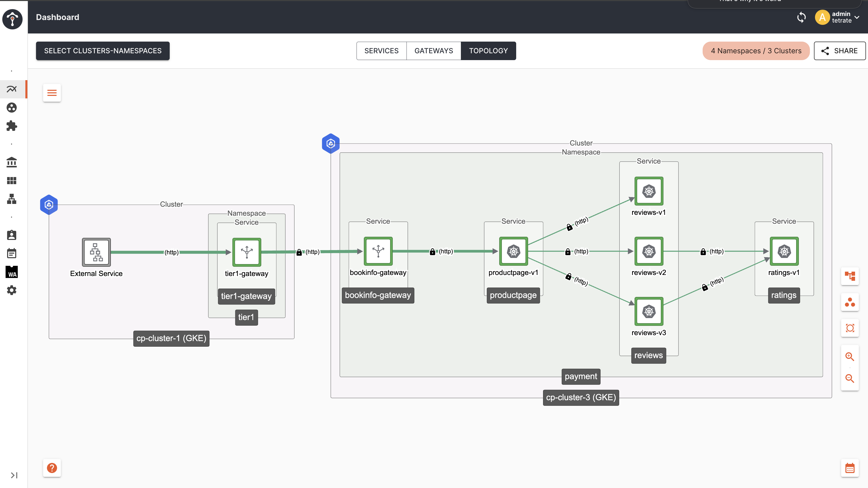Image resolution: width=868 pixels, height=488 pixels.
Task: Click the payment namespace label
Action: (x=581, y=376)
